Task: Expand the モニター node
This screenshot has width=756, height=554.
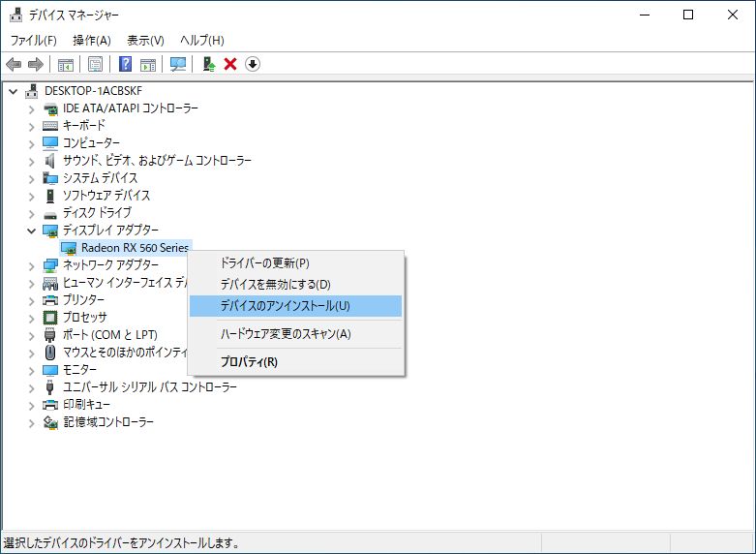Action: (31, 371)
